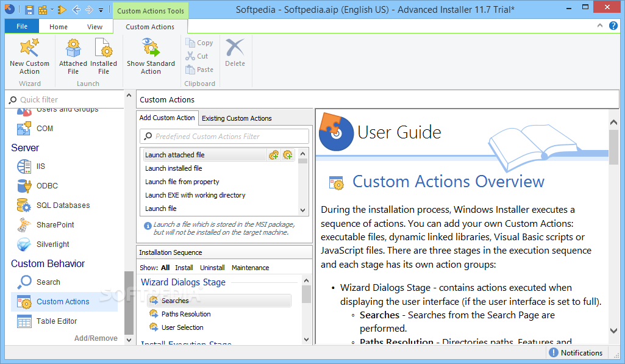
Task: Open the Existing Custom Actions tab
Action: [x=237, y=118]
